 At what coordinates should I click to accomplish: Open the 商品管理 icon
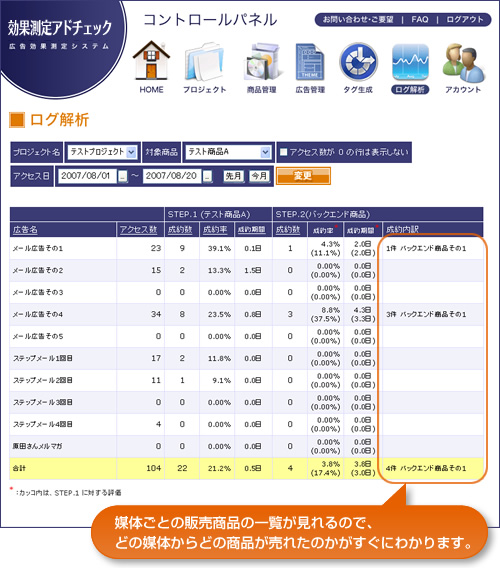point(262,62)
